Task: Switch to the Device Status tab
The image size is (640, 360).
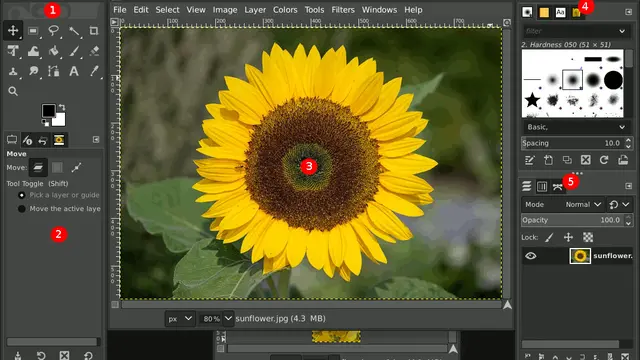Action: click(27, 140)
